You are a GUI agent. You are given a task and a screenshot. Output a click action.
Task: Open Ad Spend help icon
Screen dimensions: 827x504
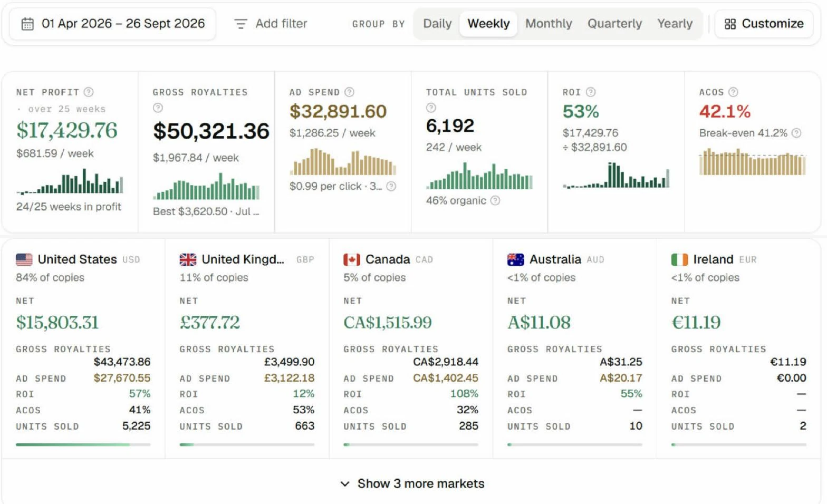349,92
